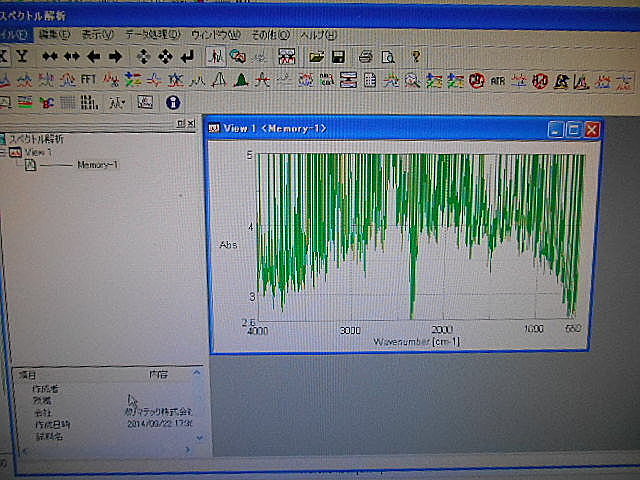Viewport: 640px width, 480px height.
Task: Shift spectrum with right arrow icon
Action: coord(115,56)
